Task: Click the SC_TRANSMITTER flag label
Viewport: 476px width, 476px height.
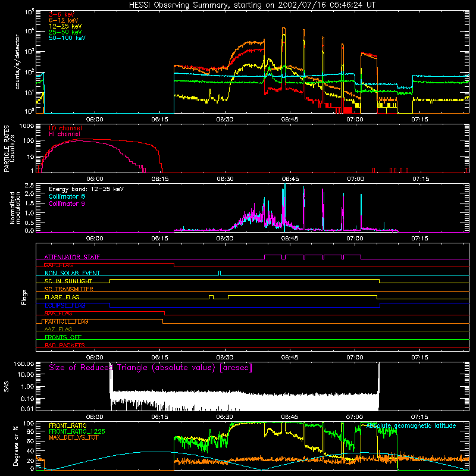Action: point(69,289)
